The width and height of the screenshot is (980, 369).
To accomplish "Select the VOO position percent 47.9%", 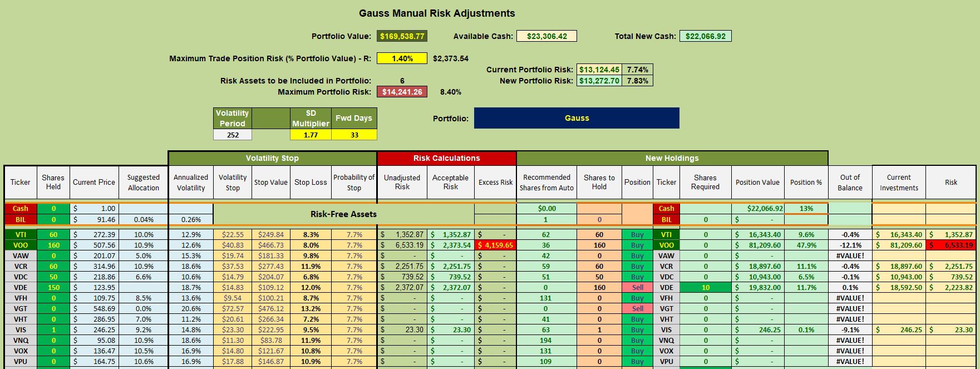I will click(806, 245).
